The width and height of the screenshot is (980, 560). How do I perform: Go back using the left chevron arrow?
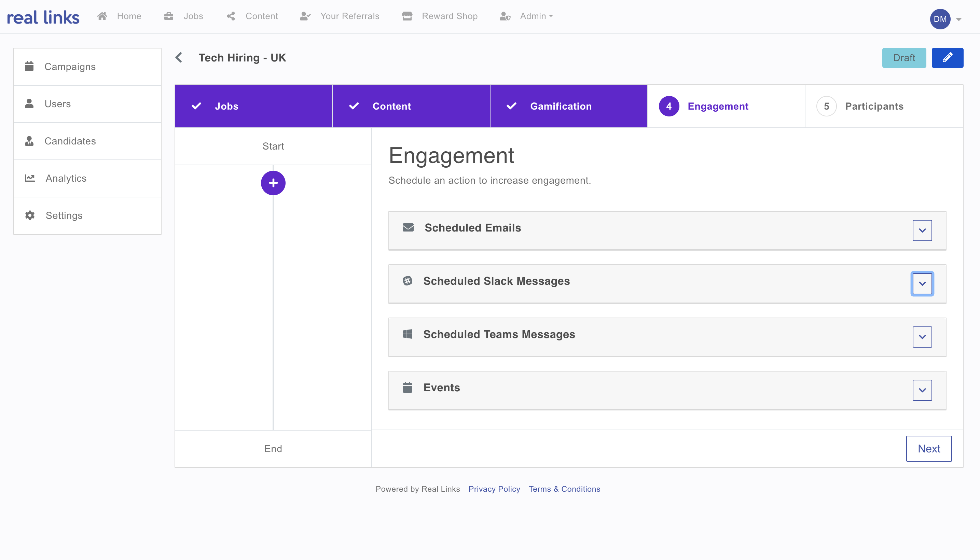click(179, 58)
